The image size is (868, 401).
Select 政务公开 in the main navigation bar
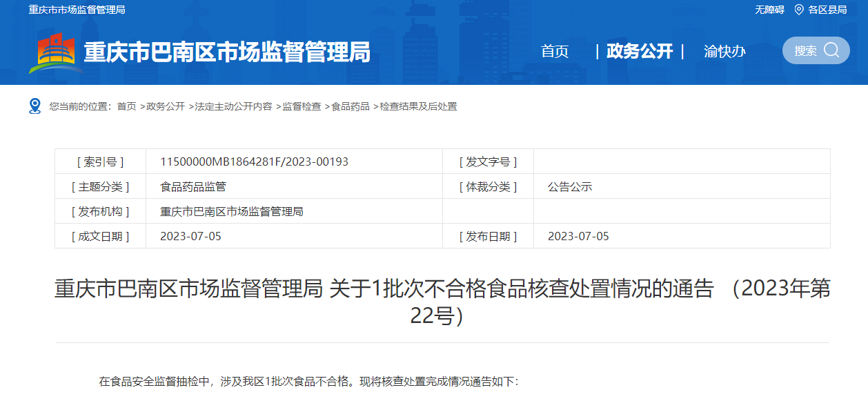(640, 52)
